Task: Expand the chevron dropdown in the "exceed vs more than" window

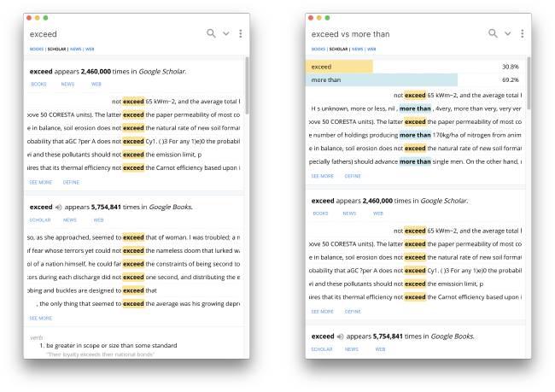Action: click(x=508, y=33)
